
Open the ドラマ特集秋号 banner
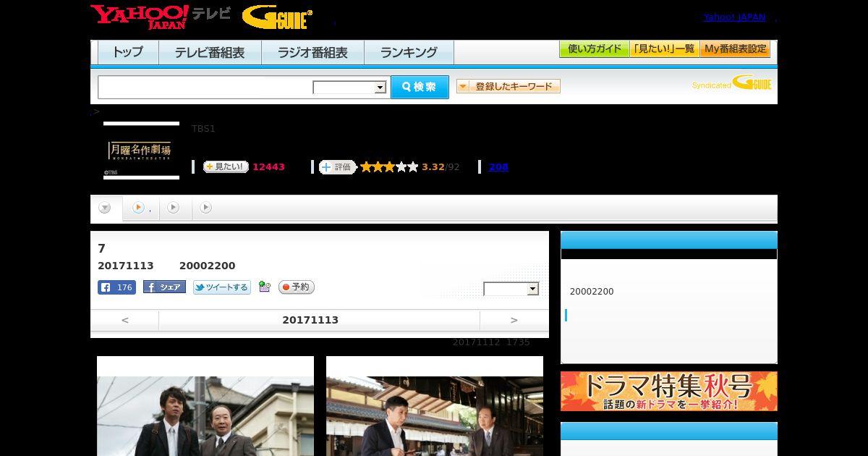[x=669, y=392]
